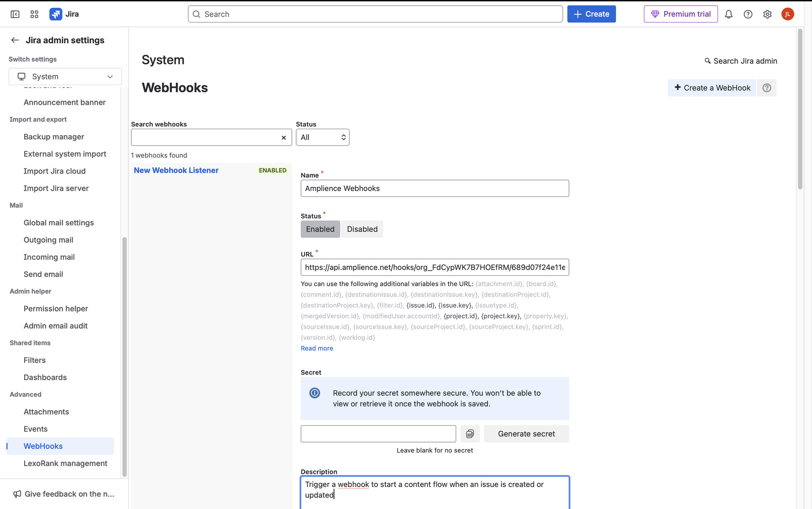
Task: Open the Status filter dropdown
Action: [x=322, y=137]
